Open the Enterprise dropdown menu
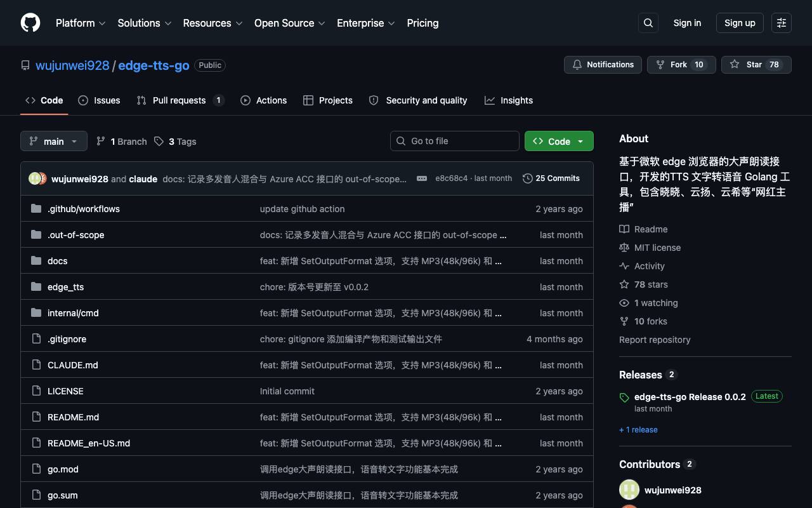The height and width of the screenshot is (508, 812). 366,23
